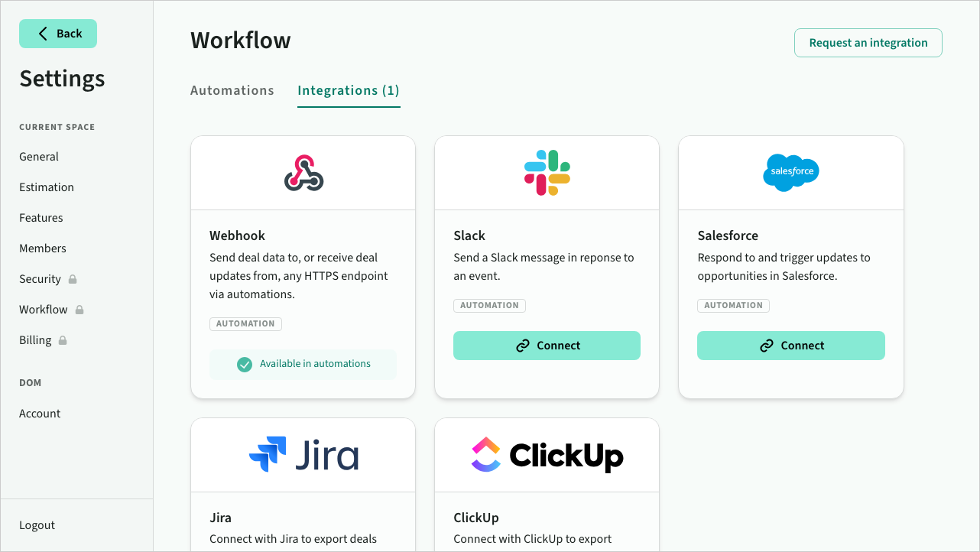This screenshot has width=980, height=552.
Task: Click the ClickUp logo
Action: pyautogui.click(x=547, y=454)
